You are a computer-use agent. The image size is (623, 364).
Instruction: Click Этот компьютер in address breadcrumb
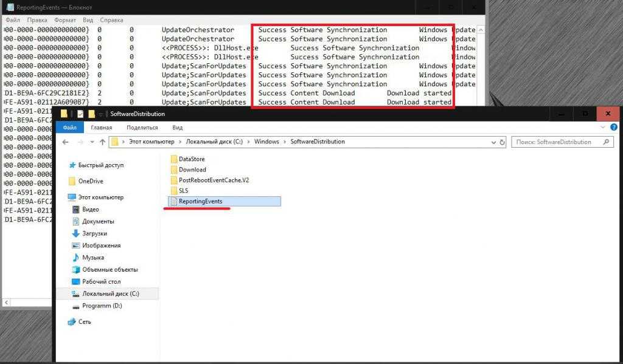point(151,142)
